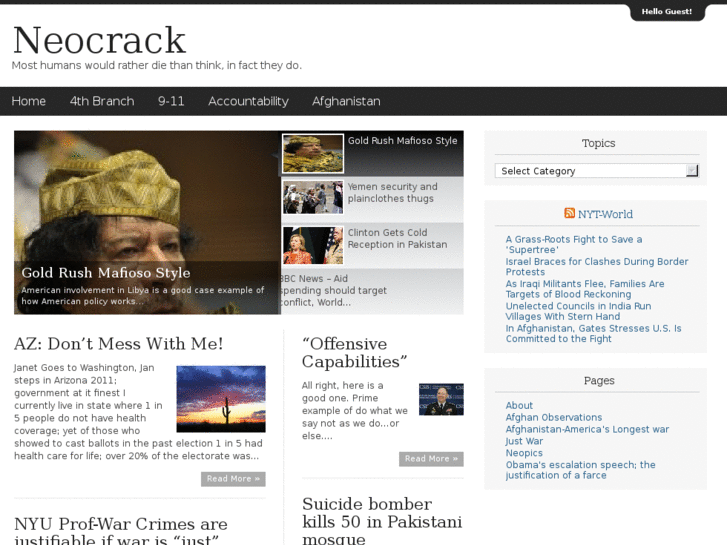Open the Afghanistan menu item
The height and width of the screenshot is (545, 727).
[346, 101]
